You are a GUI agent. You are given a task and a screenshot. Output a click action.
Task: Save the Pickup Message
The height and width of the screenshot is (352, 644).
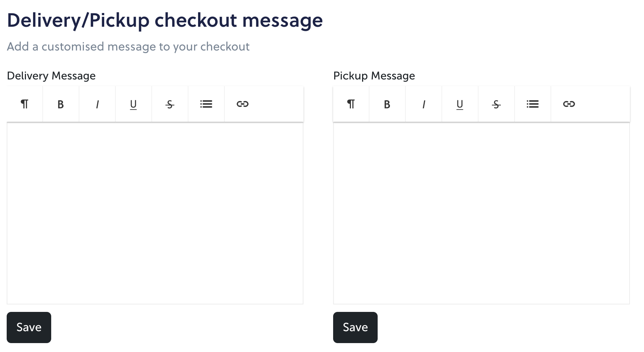click(355, 327)
